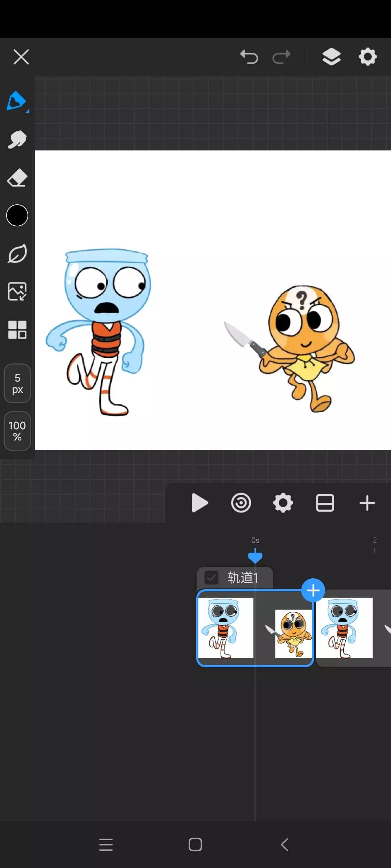Click the 轨道1 track label
This screenshot has width=391, height=868.
(x=243, y=578)
